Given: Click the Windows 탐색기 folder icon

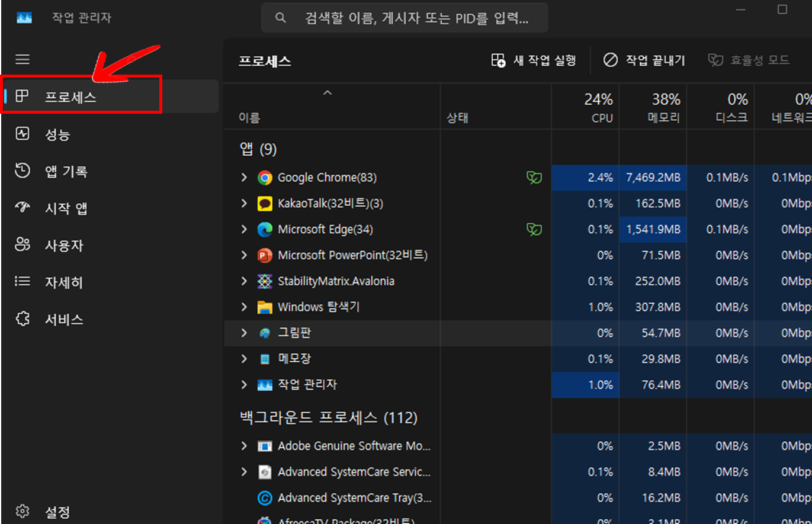Looking at the screenshot, I should 265,307.
